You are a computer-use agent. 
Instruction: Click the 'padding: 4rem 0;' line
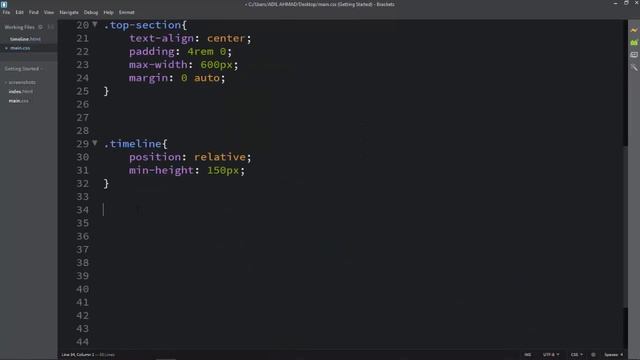(x=180, y=51)
